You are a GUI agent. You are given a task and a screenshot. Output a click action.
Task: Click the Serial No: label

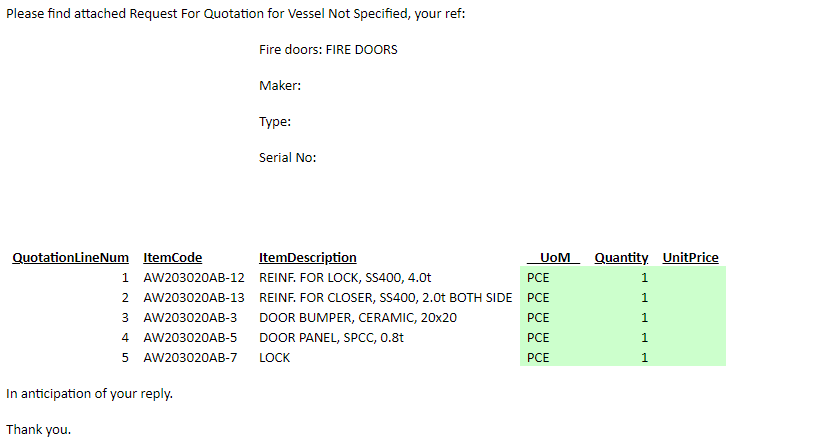(287, 157)
